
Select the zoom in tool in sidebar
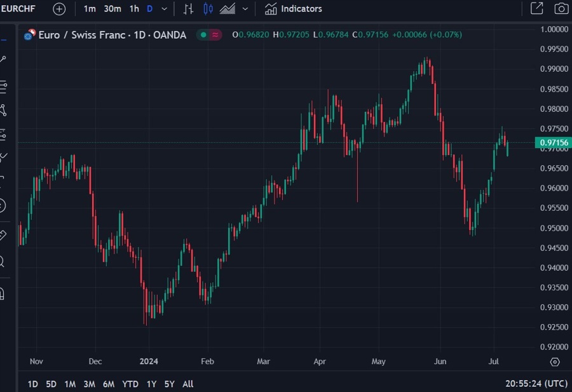pos(2,262)
